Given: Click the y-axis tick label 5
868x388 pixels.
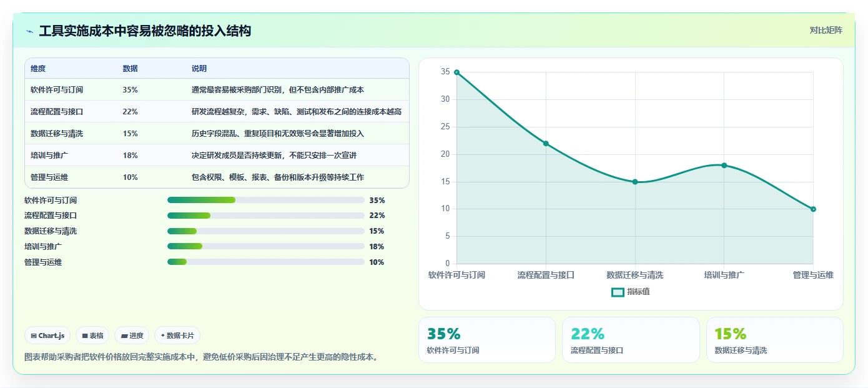Looking at the screenshot, I should pyautogui.click(x=447, y=236).
